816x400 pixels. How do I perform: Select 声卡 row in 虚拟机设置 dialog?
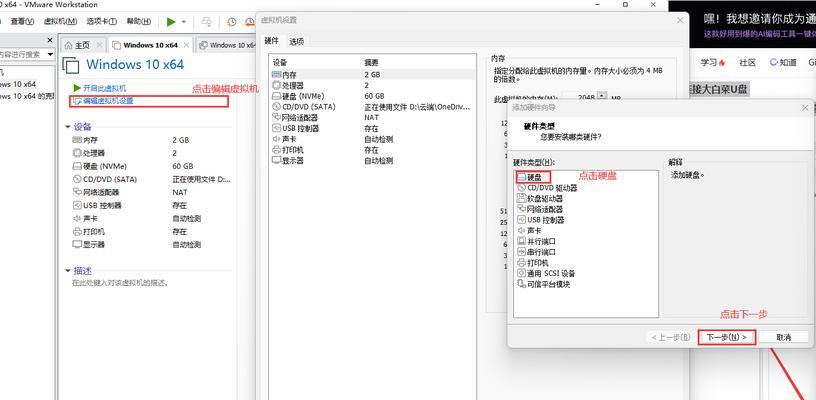(373, 139)
